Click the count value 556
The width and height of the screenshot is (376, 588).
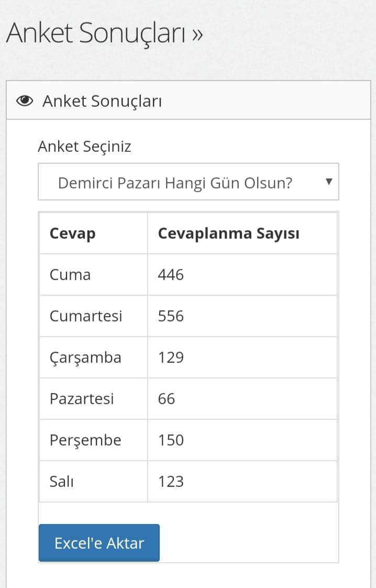pos(171,316)
